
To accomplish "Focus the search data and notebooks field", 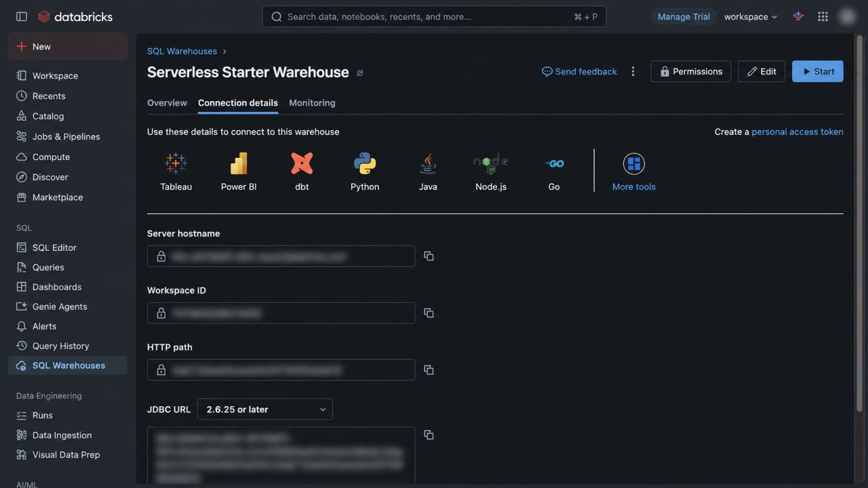I will tap(434, 16).
